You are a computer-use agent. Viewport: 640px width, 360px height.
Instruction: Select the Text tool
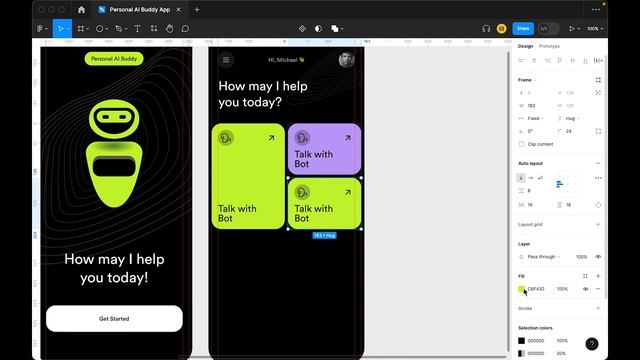click(x=138, y=29)
